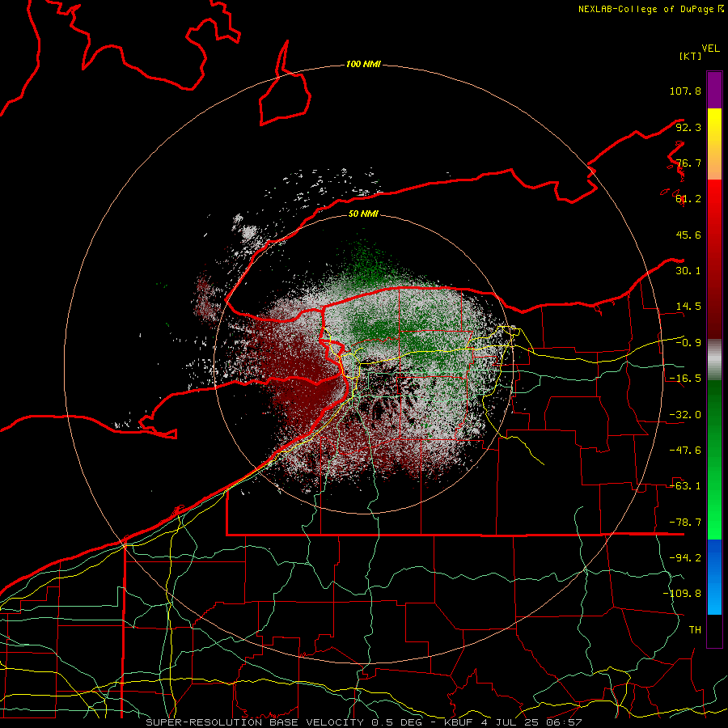Screen dimensions: 728x728
Task: Click the [KT] units label
Action: [691, 56]
